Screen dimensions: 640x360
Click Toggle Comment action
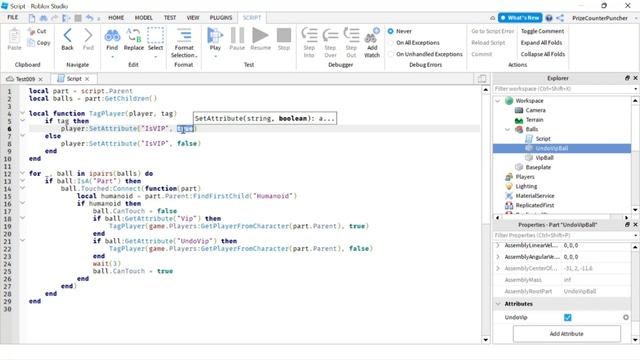click(542, 31)
